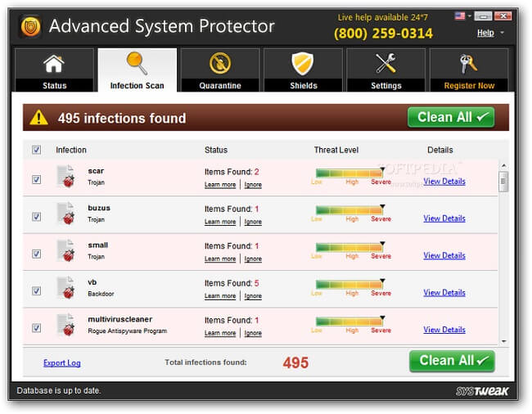Viewport: 532px width, 414px height.
Task: Click the yellow shield Shields icon
Action: click(303, 63)
